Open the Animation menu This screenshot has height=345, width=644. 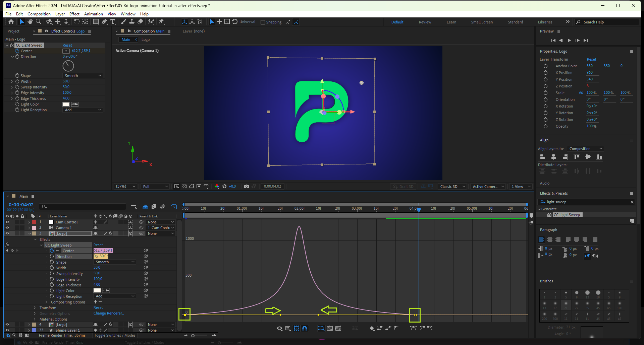(93, 14)
